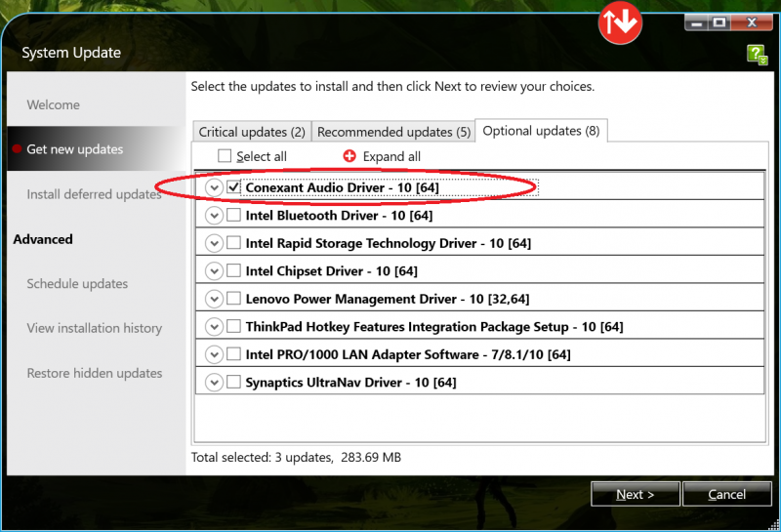Click the Cancel button
Image resolution: width=781 pixels, height=532 pixels.
726,494
